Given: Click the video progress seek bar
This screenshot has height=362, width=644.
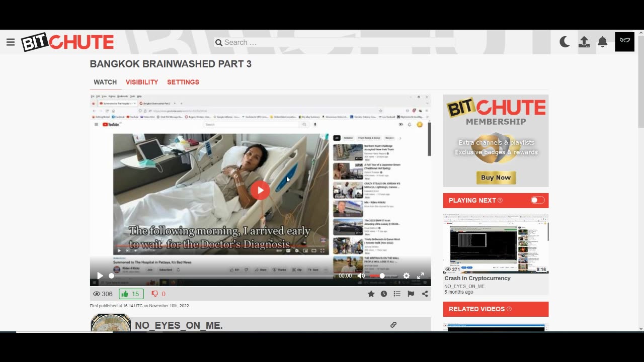Looking at the screenshot, I should pyautogui.click(x=221, y=276).
